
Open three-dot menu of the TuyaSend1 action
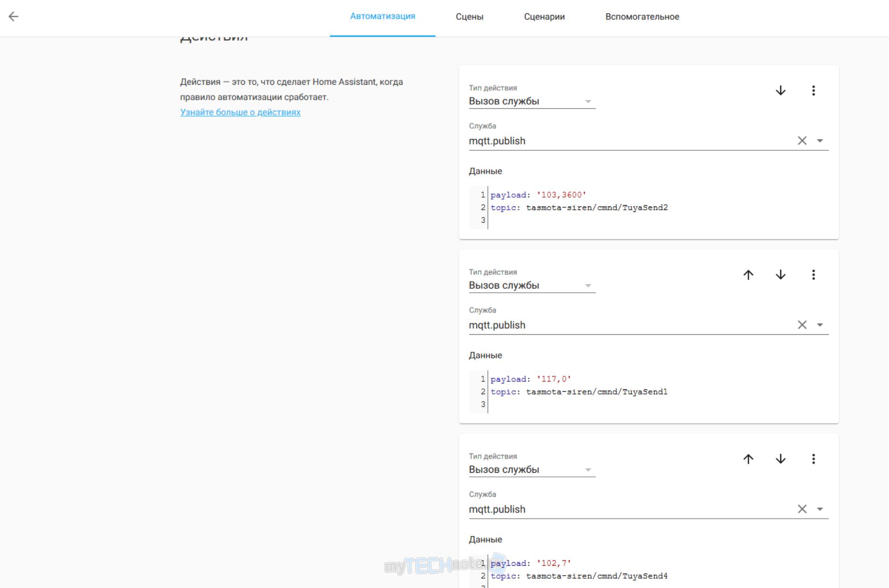pyautogui.click(x=814, y=275)
